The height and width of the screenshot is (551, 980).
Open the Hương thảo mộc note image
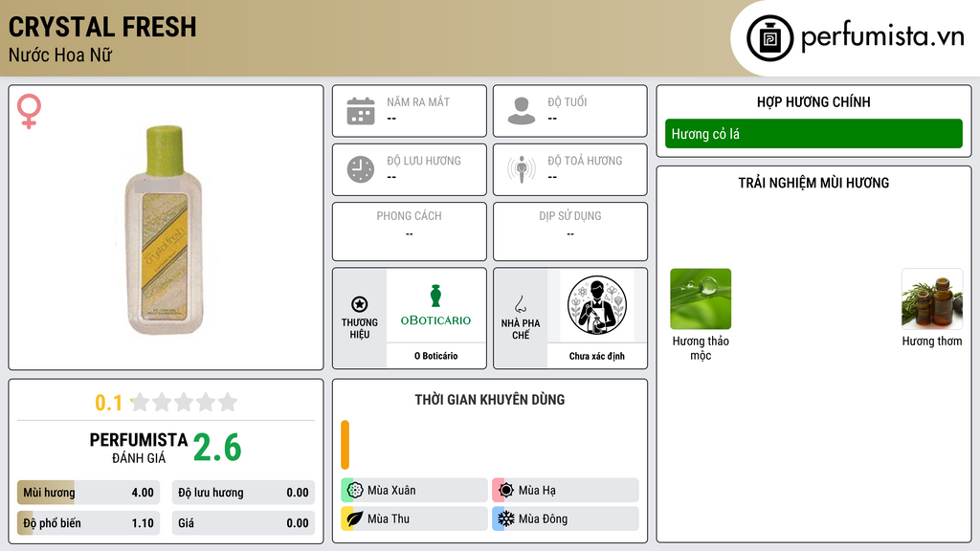(701, 298)
